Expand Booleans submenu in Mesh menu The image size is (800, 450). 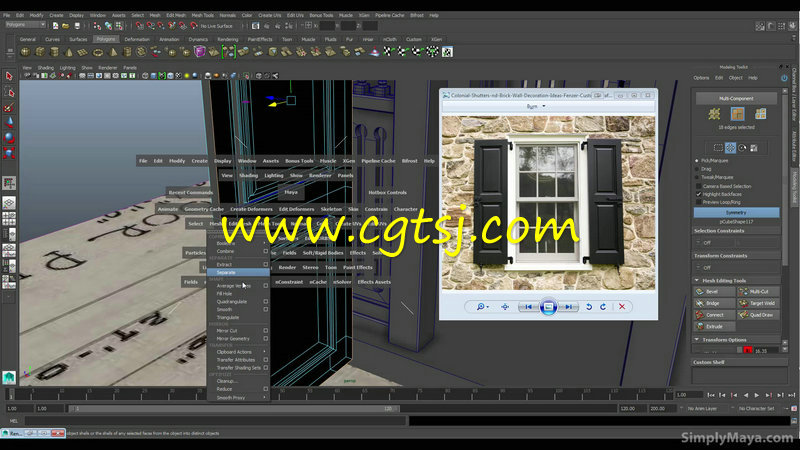click(239, 243)
